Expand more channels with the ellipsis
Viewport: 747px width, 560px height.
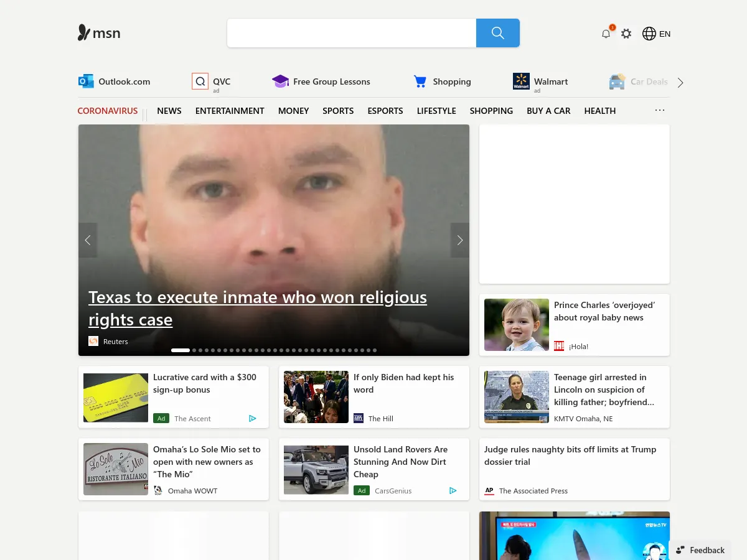(x=659, y=110)
